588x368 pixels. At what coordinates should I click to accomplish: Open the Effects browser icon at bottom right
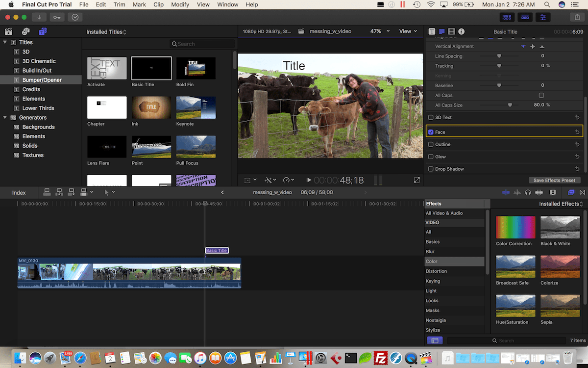tap(570, 192)
